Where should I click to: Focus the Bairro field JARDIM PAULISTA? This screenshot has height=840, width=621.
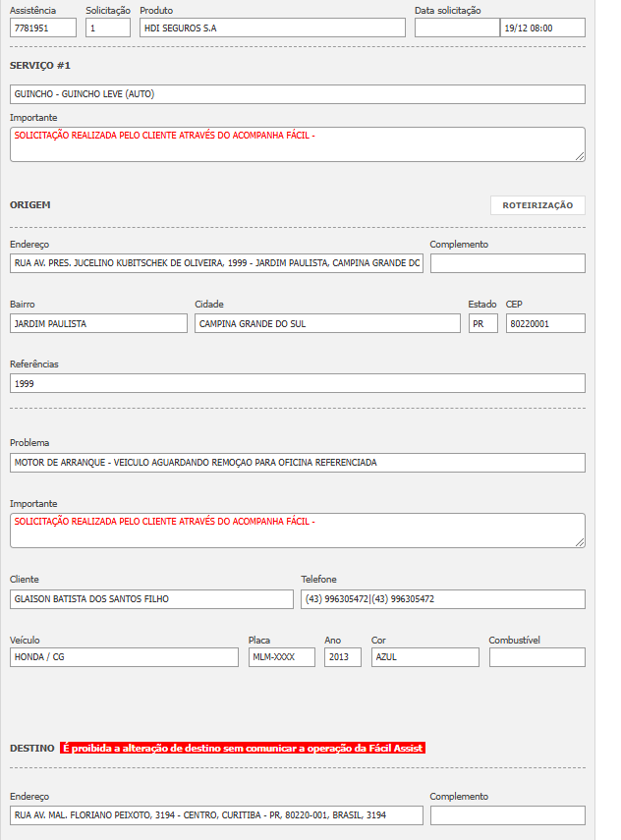[x=98, y=323]
